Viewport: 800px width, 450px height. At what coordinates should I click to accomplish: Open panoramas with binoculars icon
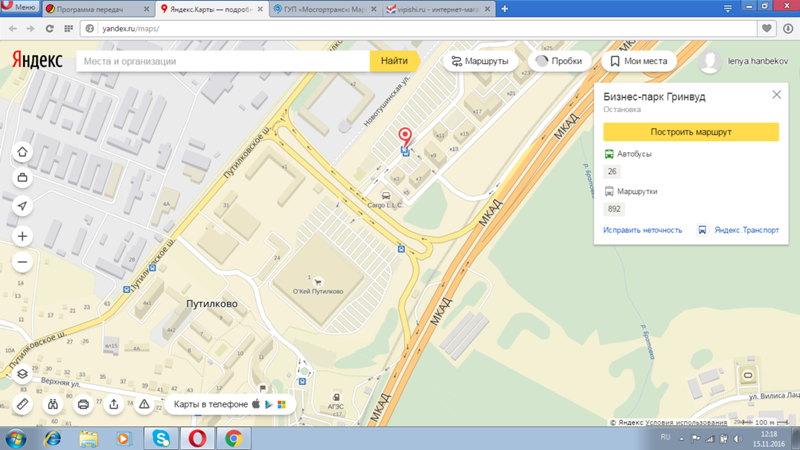[x=53, y=405]
